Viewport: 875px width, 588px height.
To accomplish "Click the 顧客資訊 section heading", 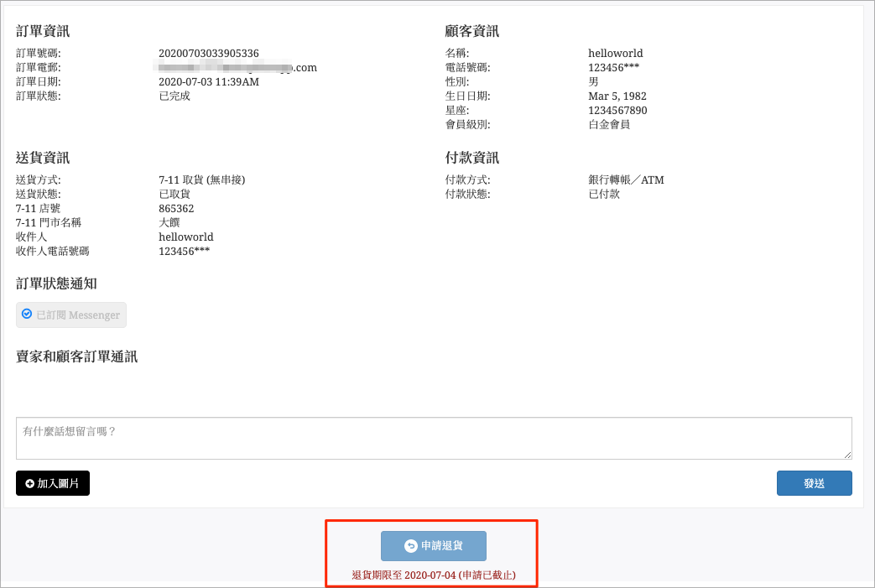I will [x=472, y=31].
